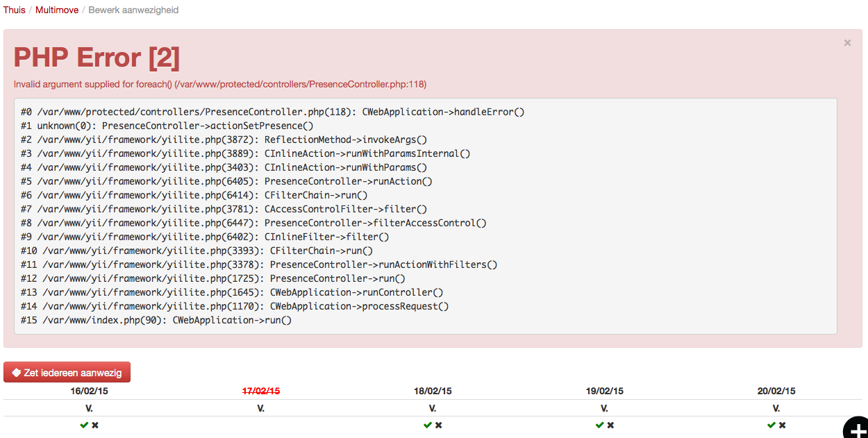Click the black cross under 18/02/15
Image resolution: width=868 pixels, height=438 pixels.
tap(438, 425)
